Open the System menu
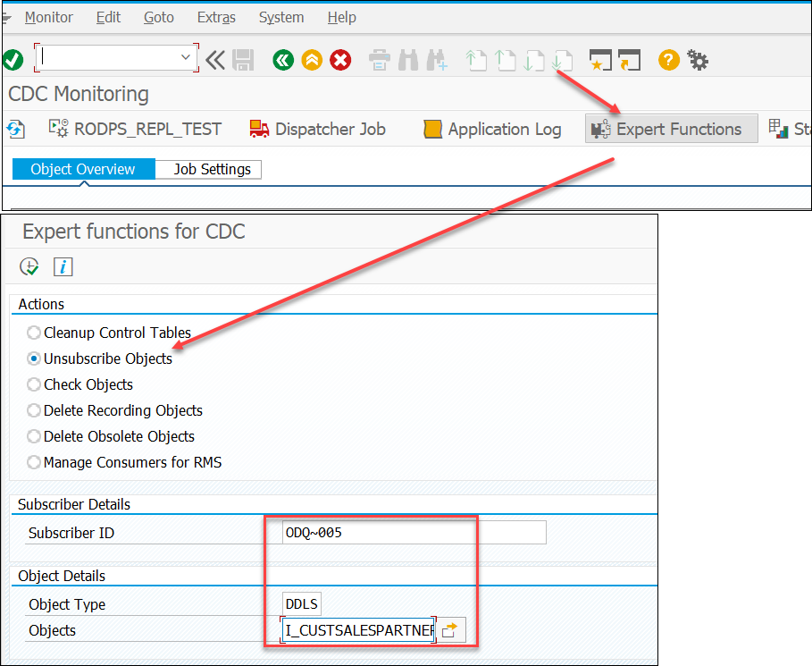The image size is (812, 666). click(281, 17)
